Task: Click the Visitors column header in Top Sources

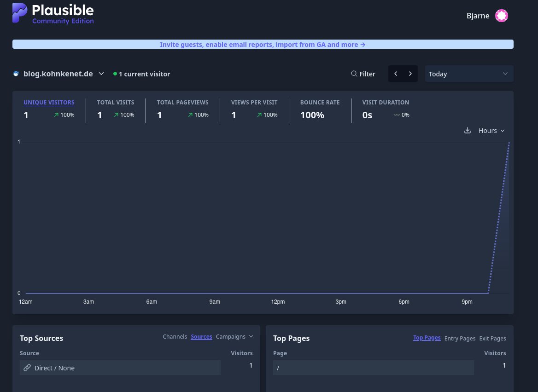Action: 241,353
